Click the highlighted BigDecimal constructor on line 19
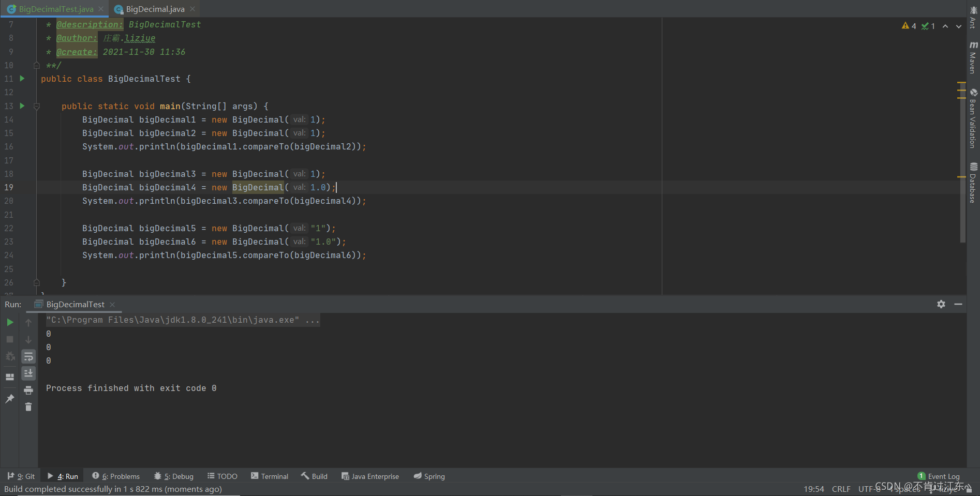The image size is (980, 496). pyautogui.click(x=258, y=187)
